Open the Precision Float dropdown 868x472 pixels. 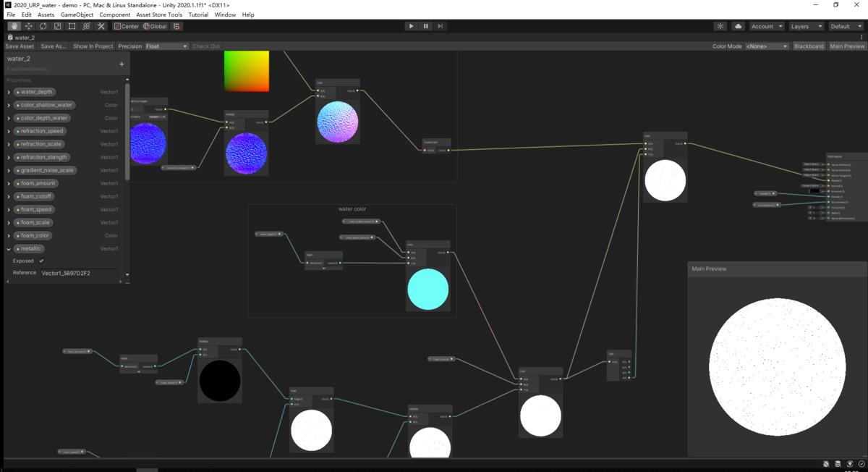click(x=166, y=46)
